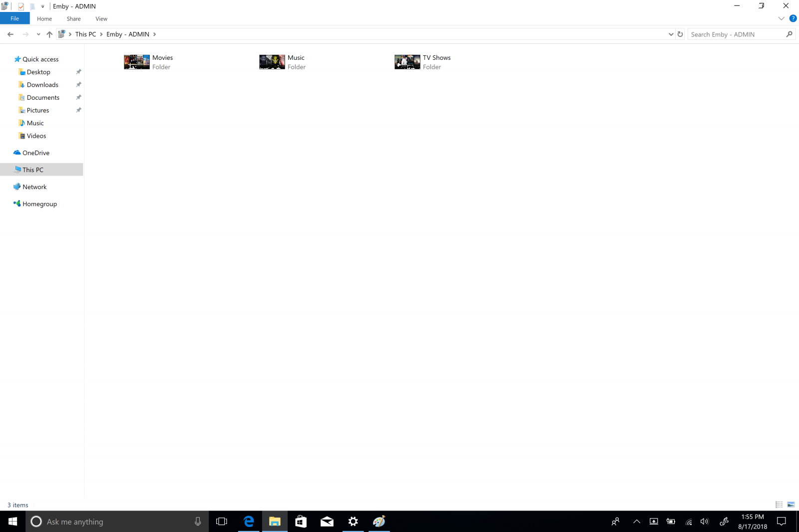
Task: Click the Cortana microphone icon
Action: 198,522
